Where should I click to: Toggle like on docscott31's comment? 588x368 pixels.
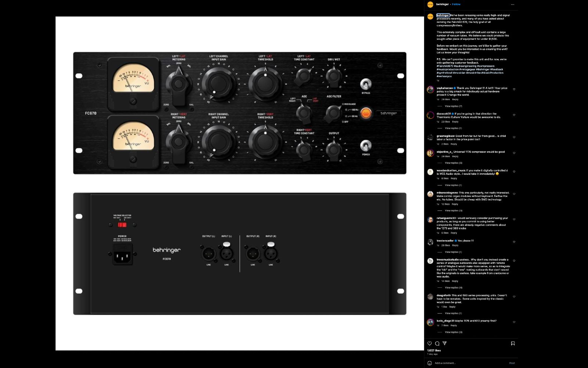click(514, 115)
